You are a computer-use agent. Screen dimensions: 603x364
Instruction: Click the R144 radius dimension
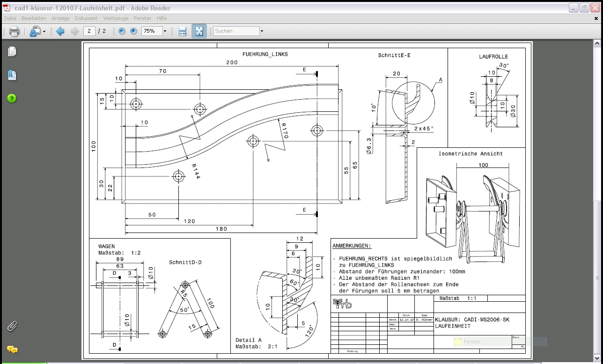[x=196, y=171]
